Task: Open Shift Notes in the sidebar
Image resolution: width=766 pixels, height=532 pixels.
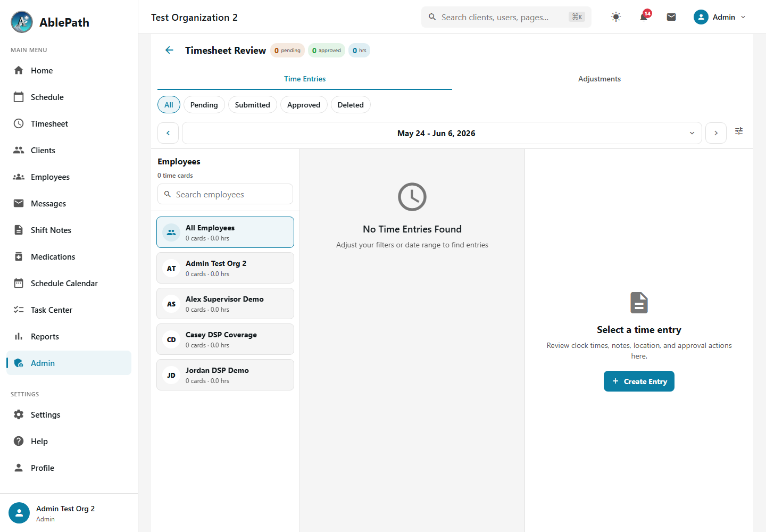Action: click(69, 230)
